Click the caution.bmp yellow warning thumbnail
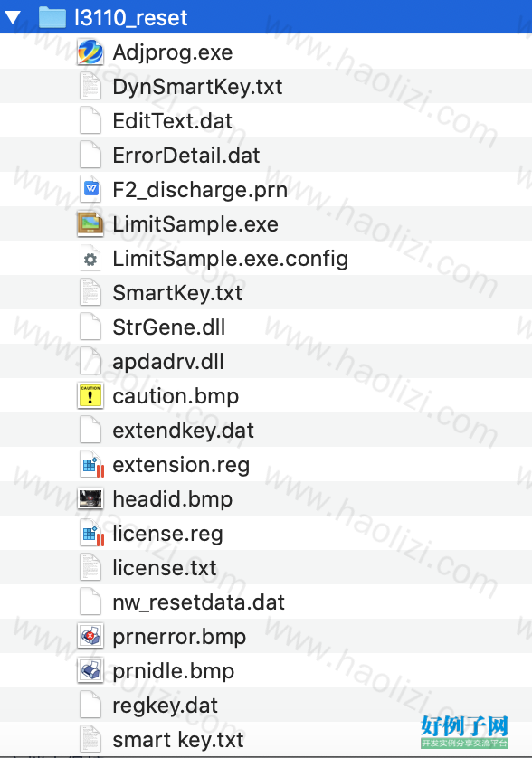This screenshot has width=532, height=758. [90, 396]
